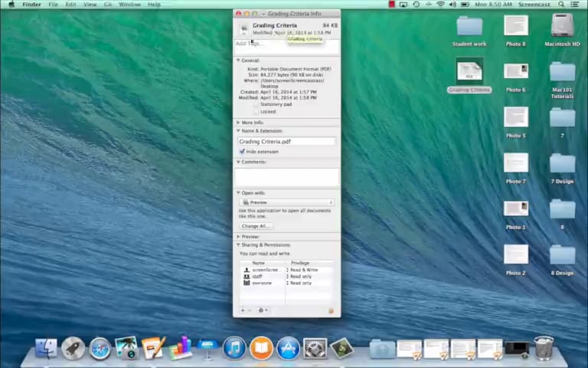Image resolution: width=588 pixels, height=368 pixels.
Task: Open Notification Center icon in menu bar
Action: (x=574, y=5)
